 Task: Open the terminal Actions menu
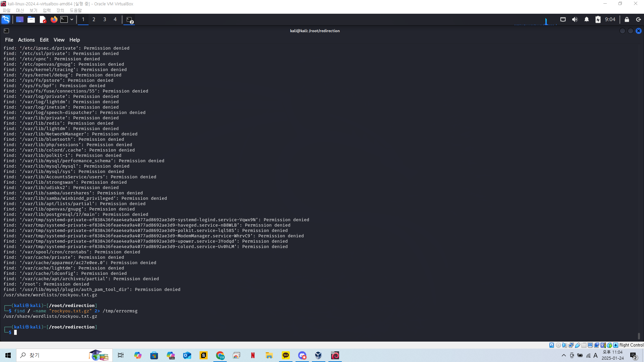click(26, 40)
